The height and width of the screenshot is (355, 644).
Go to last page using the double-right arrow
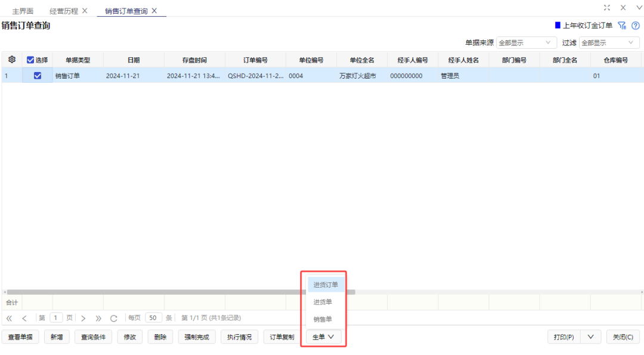[x=98, y=317]
